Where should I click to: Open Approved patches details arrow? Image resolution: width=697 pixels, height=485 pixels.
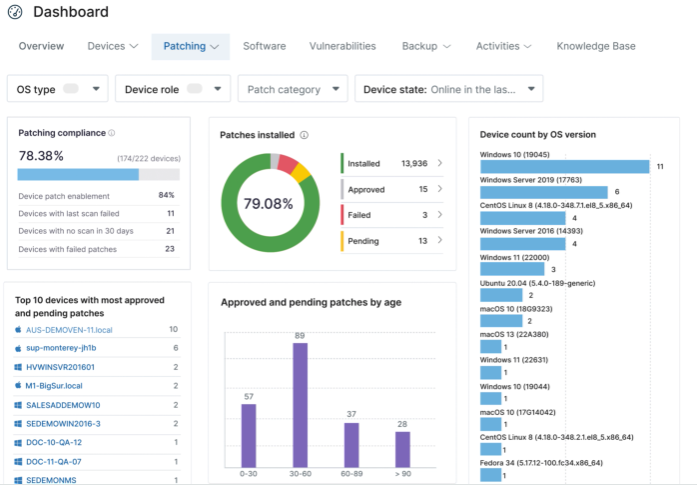[440, 189]
